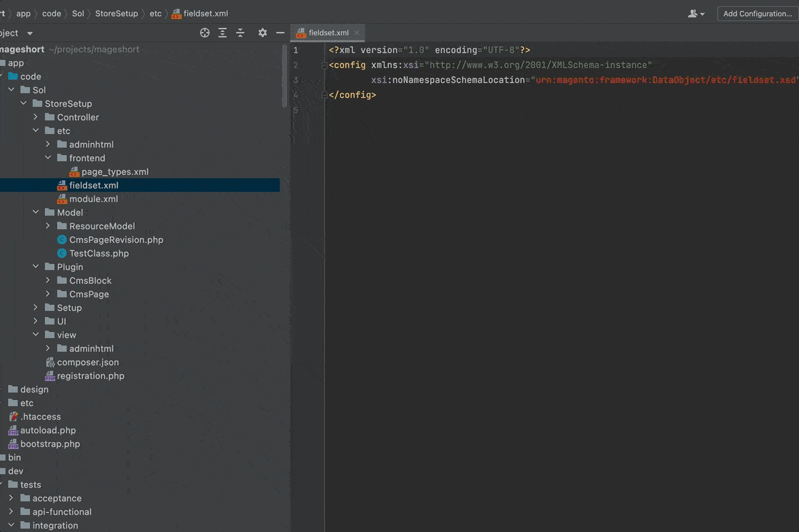Select the .htaccess file icon in tree
799x532 pixels.
14,416
